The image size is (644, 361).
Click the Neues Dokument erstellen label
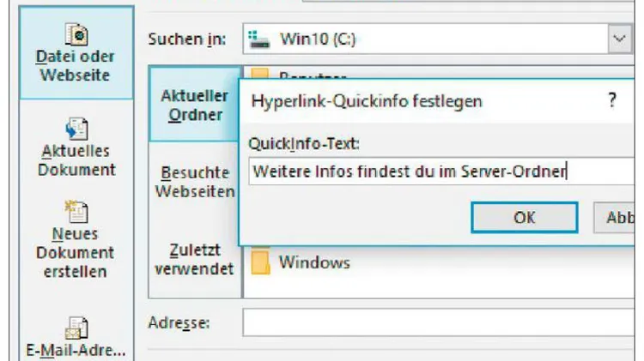(76, 253)
